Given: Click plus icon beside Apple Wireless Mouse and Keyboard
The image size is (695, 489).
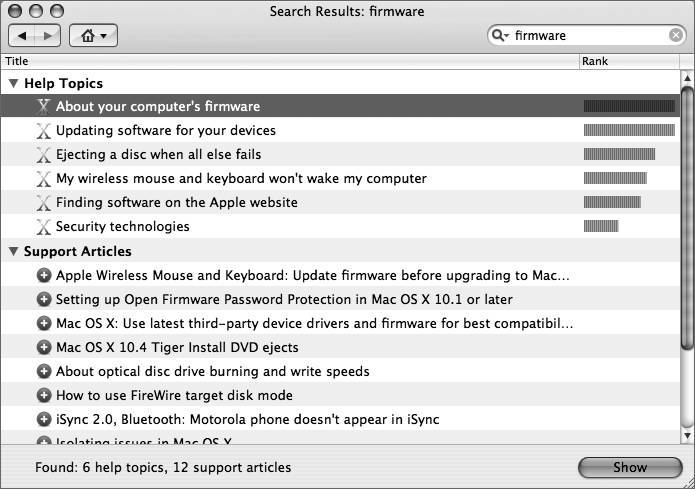Looking at the screenshot, I should (43, 275).
